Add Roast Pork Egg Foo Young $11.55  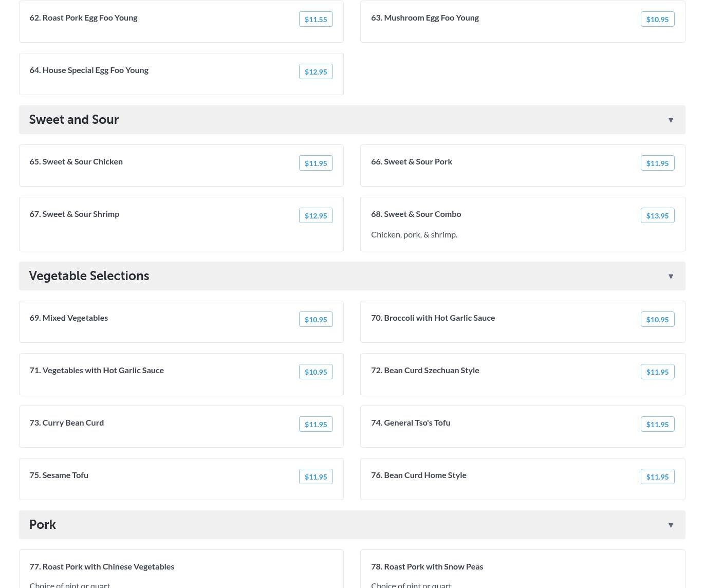[316, 20]
